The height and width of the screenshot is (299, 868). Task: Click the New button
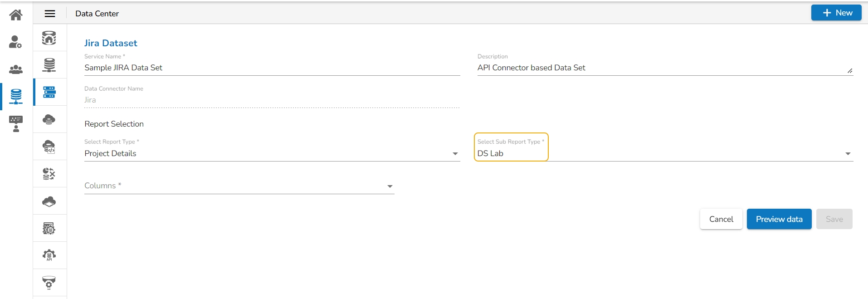click(x=836, y=13)
